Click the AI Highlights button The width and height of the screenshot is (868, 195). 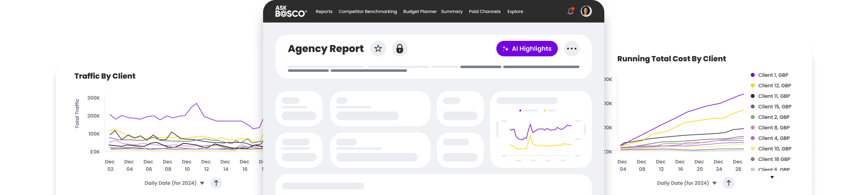pos(527,49)
